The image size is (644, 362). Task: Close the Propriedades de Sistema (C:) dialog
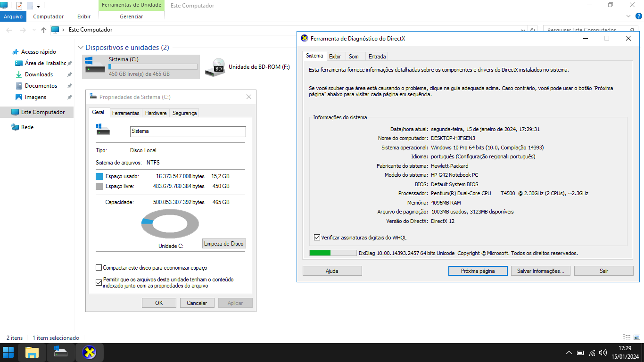click(249, 97)
